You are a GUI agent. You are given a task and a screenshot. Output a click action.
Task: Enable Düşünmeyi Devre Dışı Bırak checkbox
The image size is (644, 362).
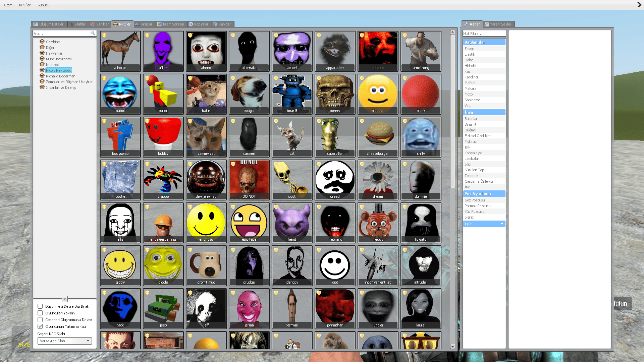coord(40,306)
